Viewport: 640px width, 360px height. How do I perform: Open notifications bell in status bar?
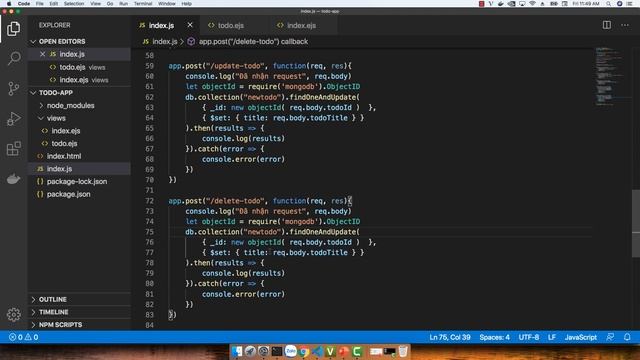click(627, 337)
